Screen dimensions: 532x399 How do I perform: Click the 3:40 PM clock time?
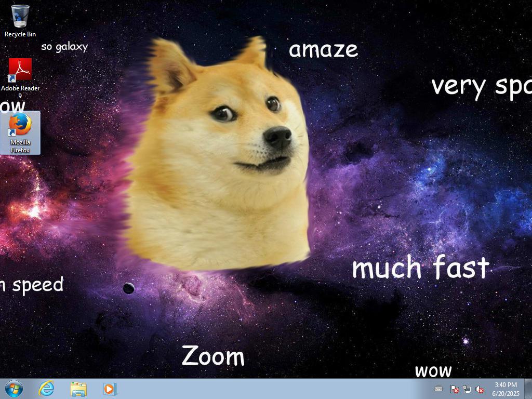click(x=506, y=385)
